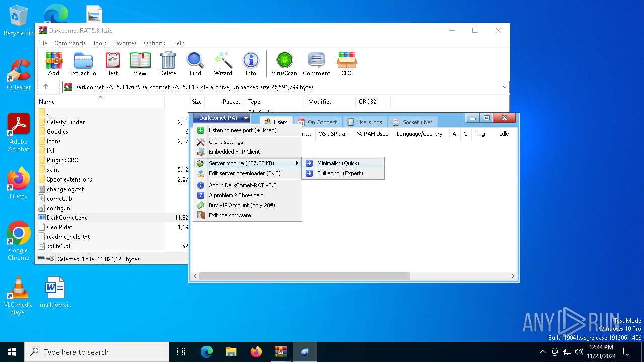This screenshot has height=362, width=644.
Task: Open the Users logs tab
Action: [365, 122]
